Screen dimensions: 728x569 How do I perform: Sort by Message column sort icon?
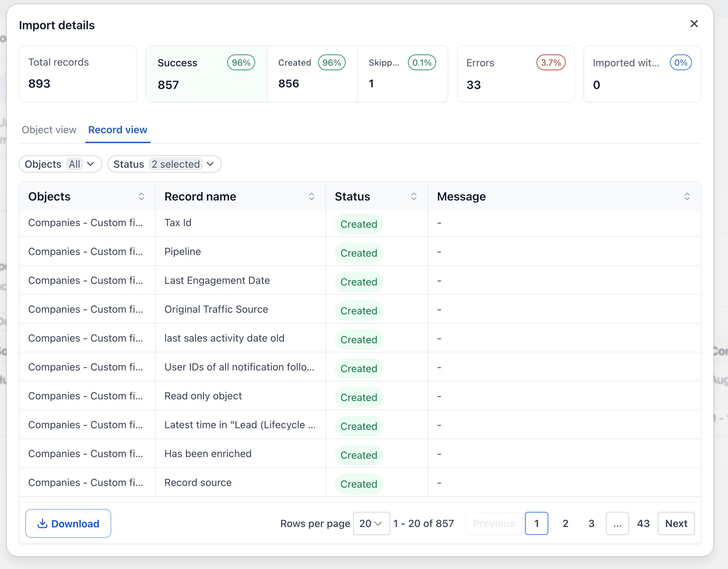(x=687, y=197)
